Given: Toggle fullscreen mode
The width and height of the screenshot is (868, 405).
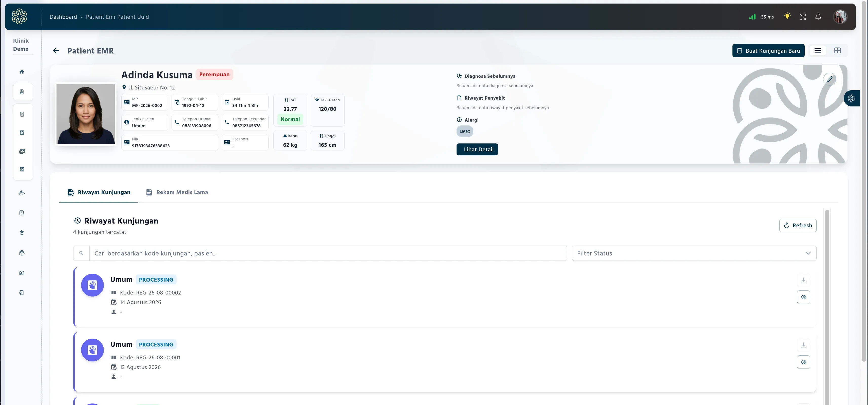Looking at the screenshot, I should [803, 17].
